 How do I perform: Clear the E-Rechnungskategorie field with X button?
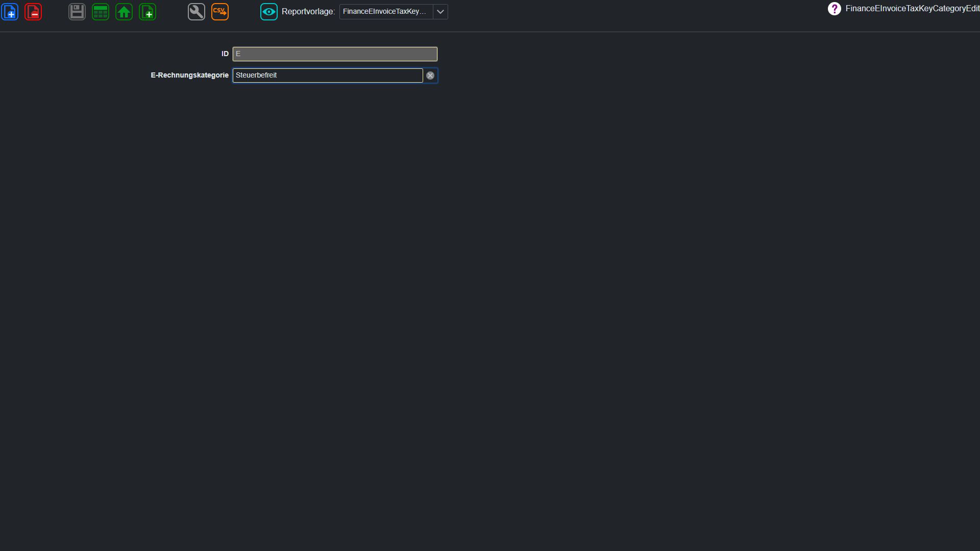tap(430, 76)
